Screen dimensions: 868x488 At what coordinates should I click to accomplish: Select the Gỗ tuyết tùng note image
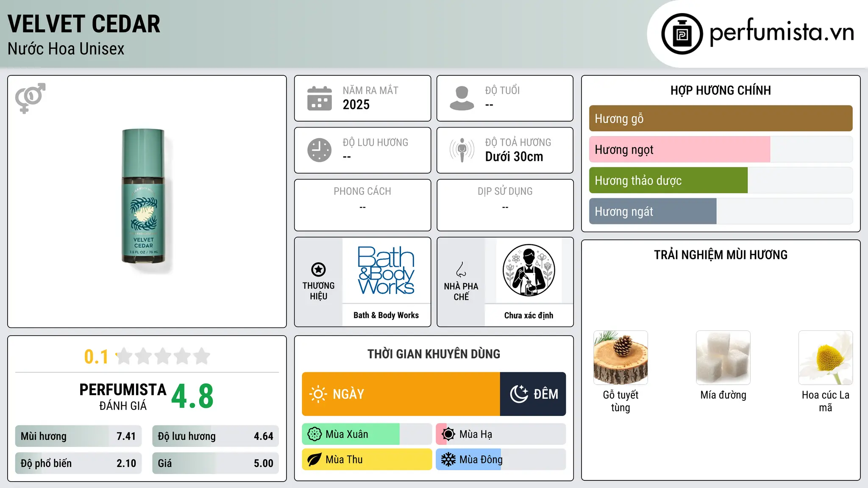(x=620, y=358)
